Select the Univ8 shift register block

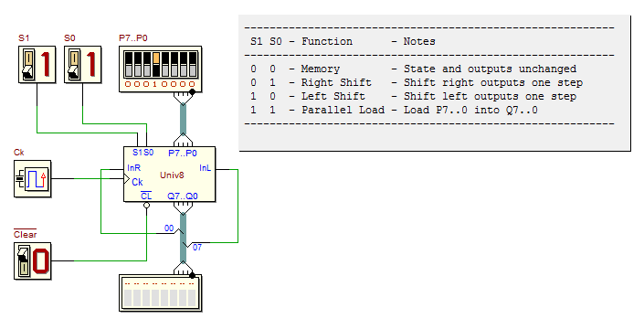point(169,175)
